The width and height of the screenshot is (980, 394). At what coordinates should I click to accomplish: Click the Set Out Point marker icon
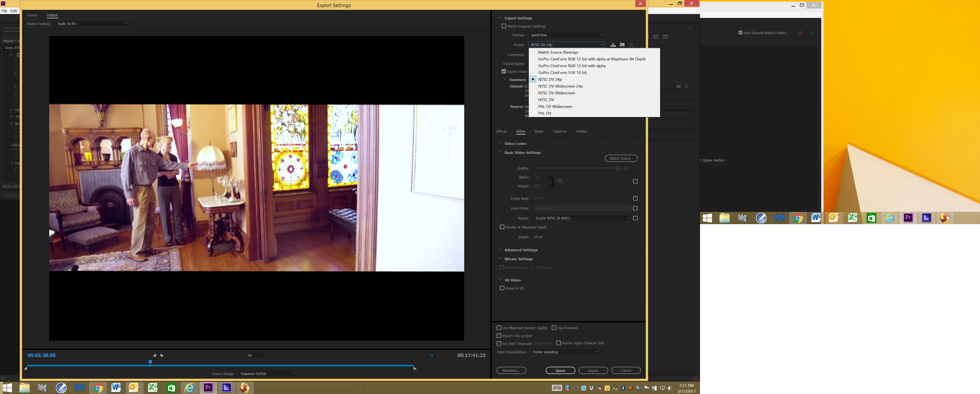coord(162,355)
